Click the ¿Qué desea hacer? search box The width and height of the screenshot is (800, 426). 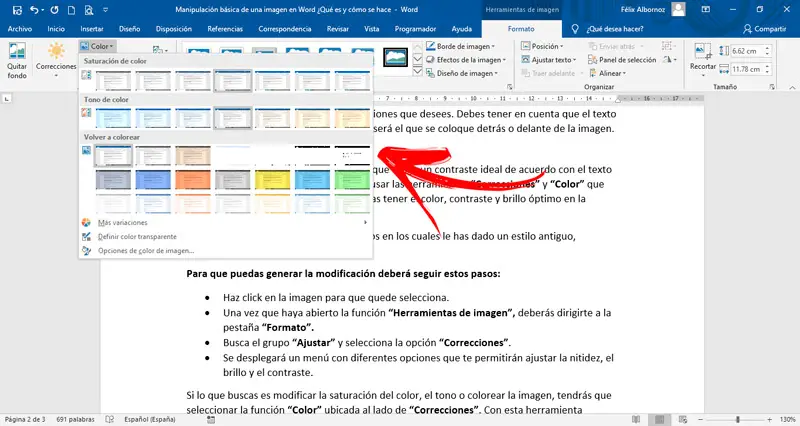click(x=615, y=29)
